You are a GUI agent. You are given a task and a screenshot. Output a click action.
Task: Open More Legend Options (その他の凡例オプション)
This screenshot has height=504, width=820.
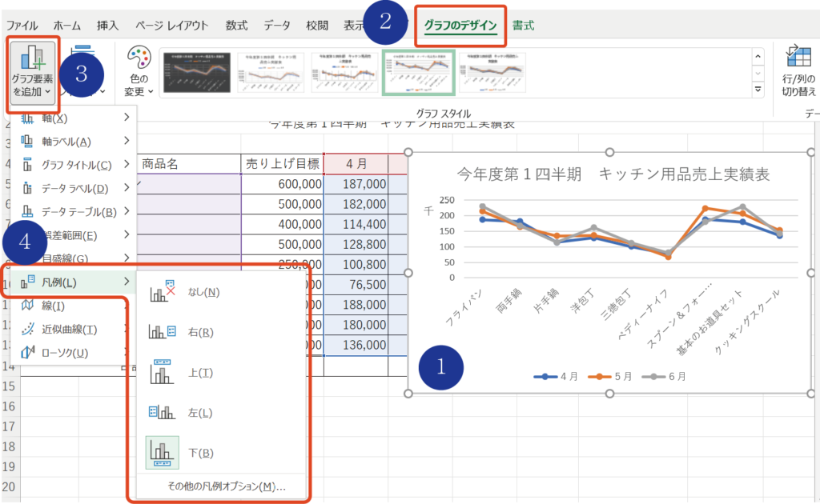(226, 486)
